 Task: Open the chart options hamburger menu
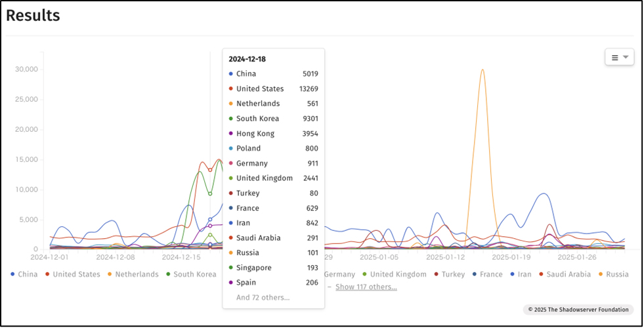[619, 57]
